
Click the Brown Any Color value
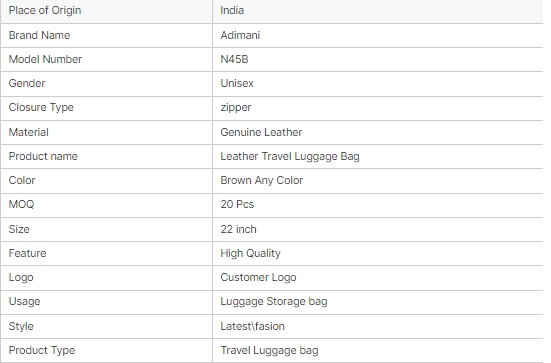(x=261, y=181)
